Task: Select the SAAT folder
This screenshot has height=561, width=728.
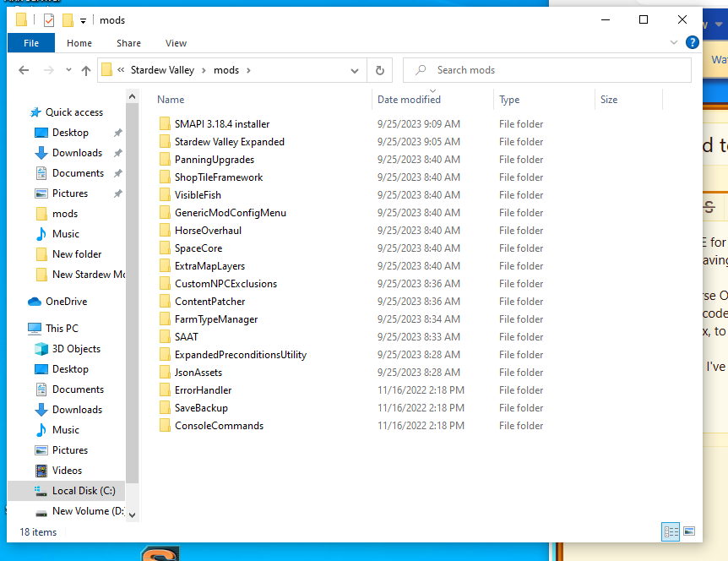Action: pyautogui.click(x=186, y=337)
